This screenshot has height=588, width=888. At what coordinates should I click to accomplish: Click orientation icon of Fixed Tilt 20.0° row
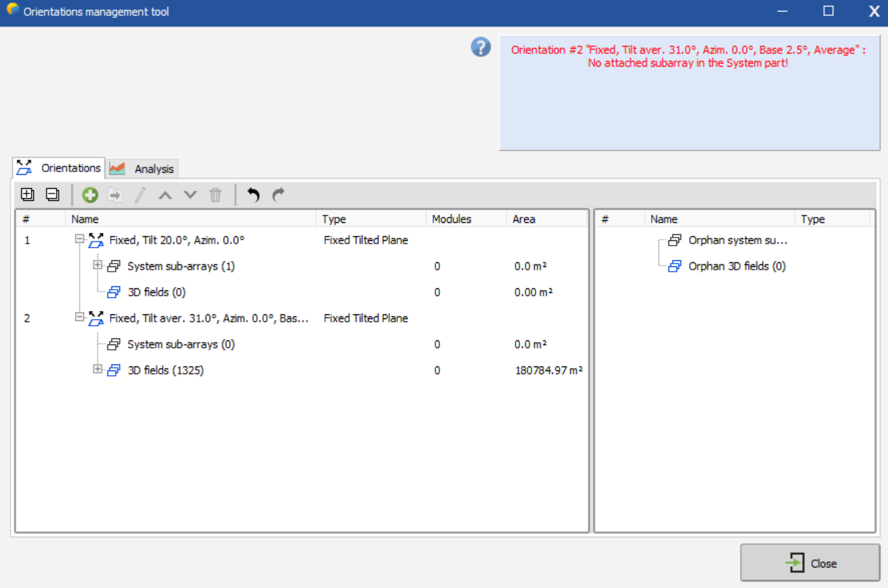coord(97,240)
